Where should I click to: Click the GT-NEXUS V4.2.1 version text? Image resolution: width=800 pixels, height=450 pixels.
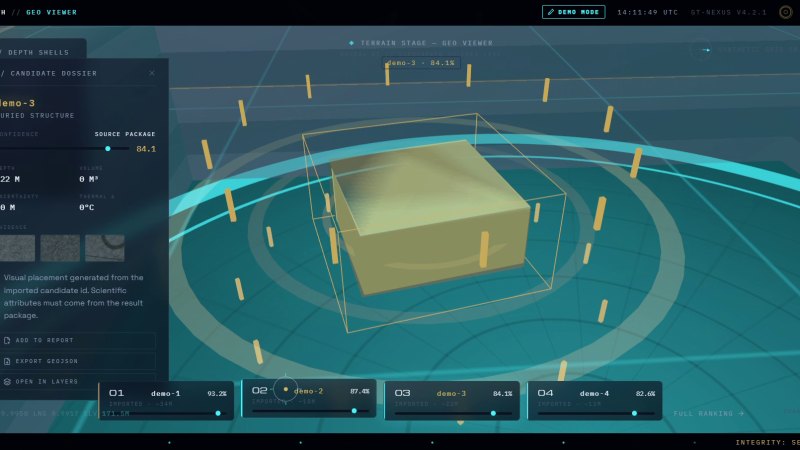click(x=729, y=12)
